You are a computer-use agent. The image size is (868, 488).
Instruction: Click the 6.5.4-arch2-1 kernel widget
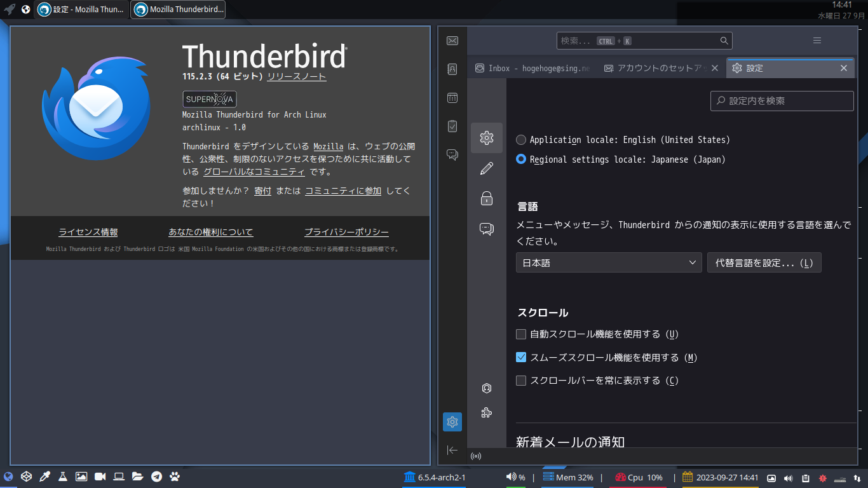click(x=435, y=477)
